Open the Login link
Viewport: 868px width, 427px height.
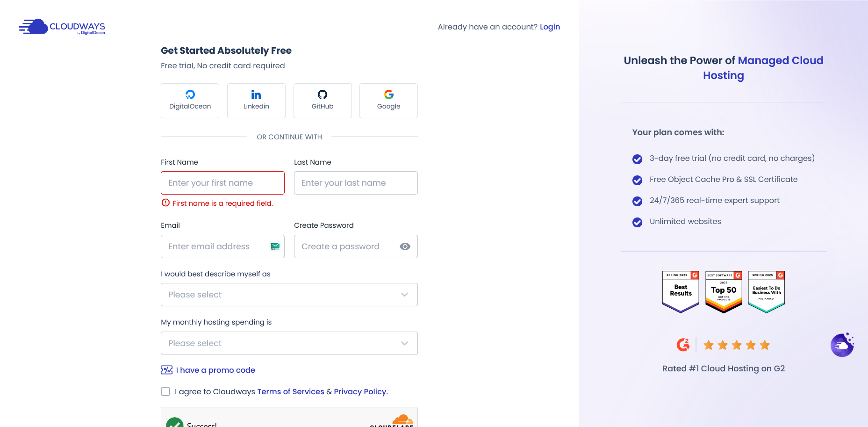[x=550, y=27]
